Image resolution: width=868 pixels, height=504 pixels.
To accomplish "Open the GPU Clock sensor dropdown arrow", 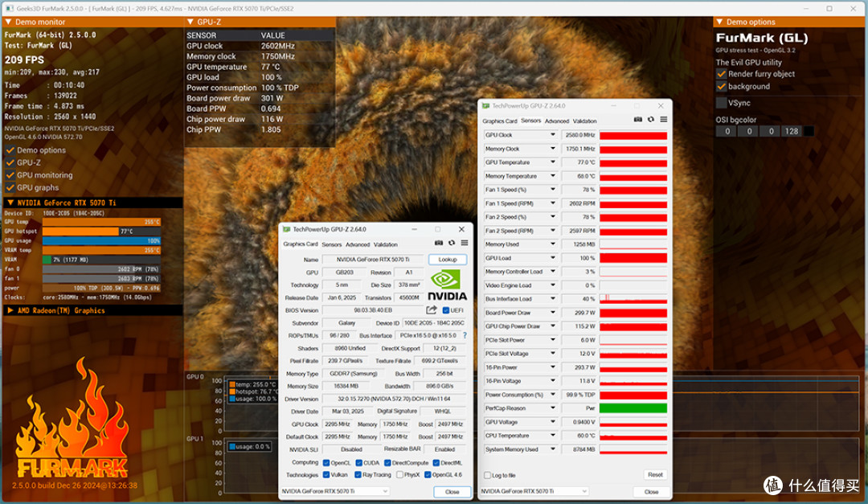I will tap(552, 134).
